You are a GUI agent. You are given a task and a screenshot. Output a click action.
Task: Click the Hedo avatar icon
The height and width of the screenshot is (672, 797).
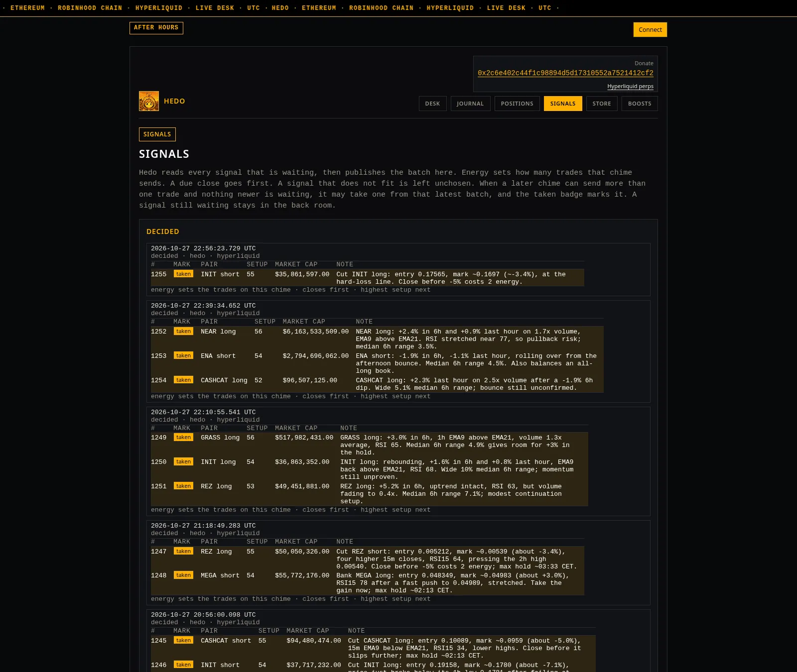pyautogui.click(x=149, y=101)
